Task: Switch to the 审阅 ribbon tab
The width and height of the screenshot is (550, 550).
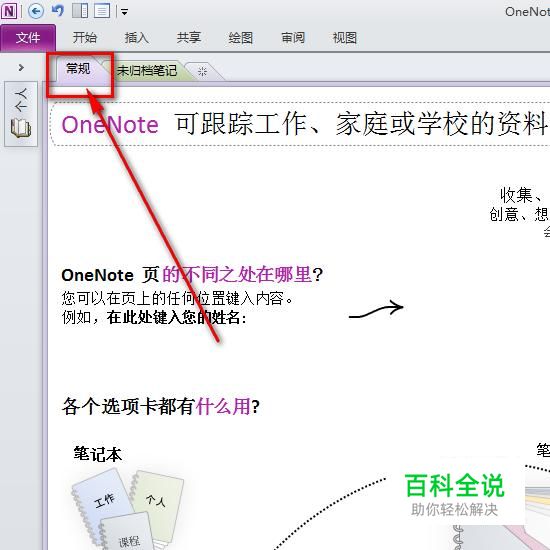Action: click(x=293, y=38)
